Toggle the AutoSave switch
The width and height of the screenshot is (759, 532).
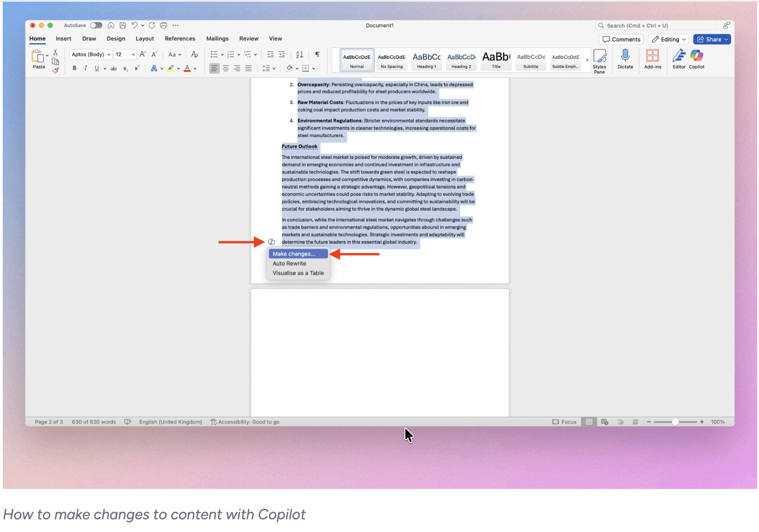pyautogui.click(x=96, y=25)
